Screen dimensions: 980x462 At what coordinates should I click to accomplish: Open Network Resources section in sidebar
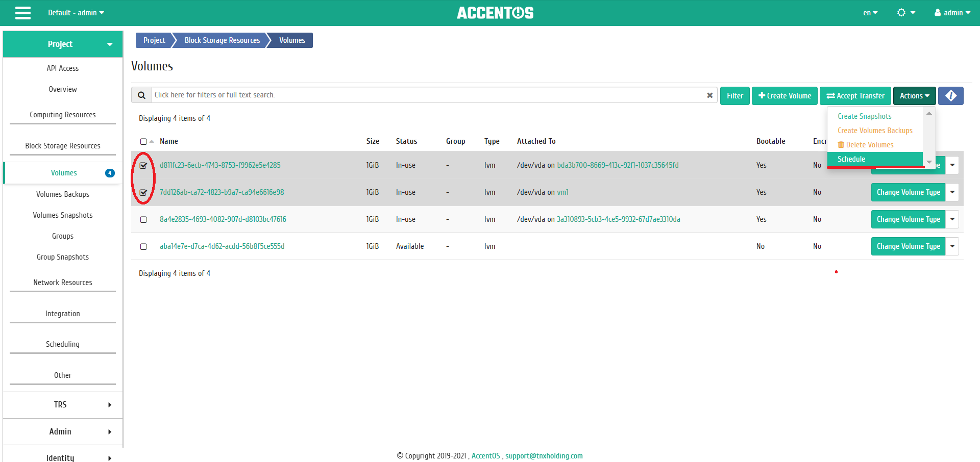tap(63, 283)
